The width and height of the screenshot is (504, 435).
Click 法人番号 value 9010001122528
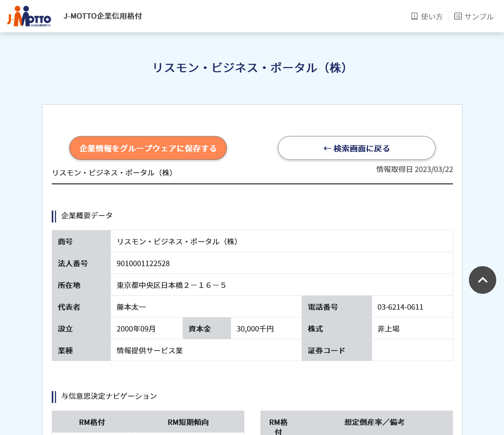(x=143, y=263)
